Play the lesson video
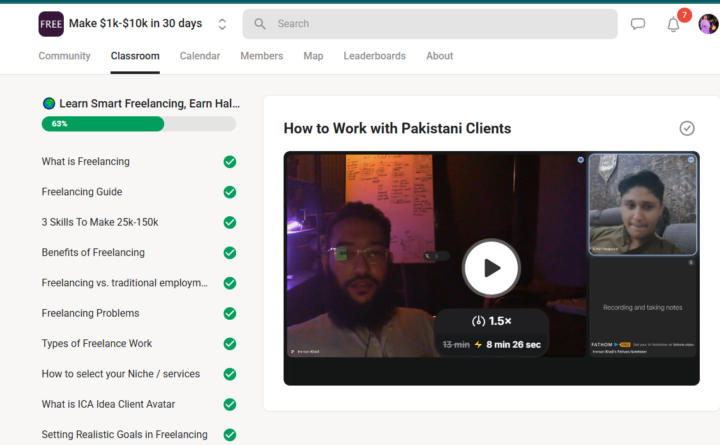The width and height of the screenshot is (720, 445). point(491,268)
